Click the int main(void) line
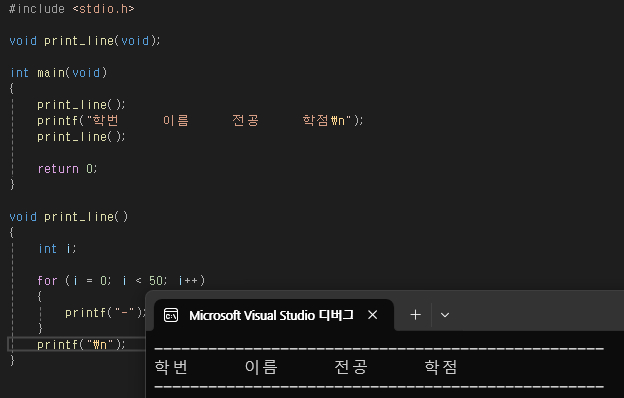This screenshot has height=398, width=624. pos(58,73)
